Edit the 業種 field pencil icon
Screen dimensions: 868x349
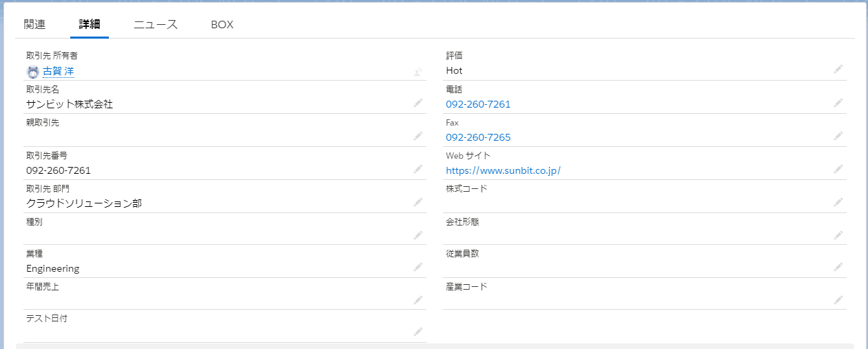[x=417, y=267]
